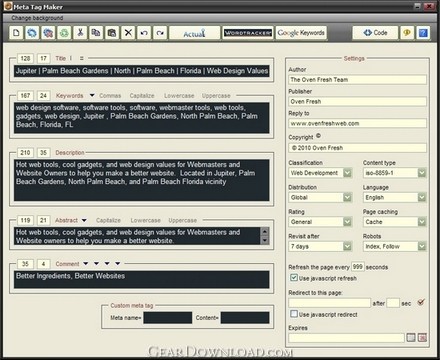The width and height of the screenshot is (440, 360).
Task: Capitalize the Abstract text
Action: pyautogui.click(x=108, y=220)
